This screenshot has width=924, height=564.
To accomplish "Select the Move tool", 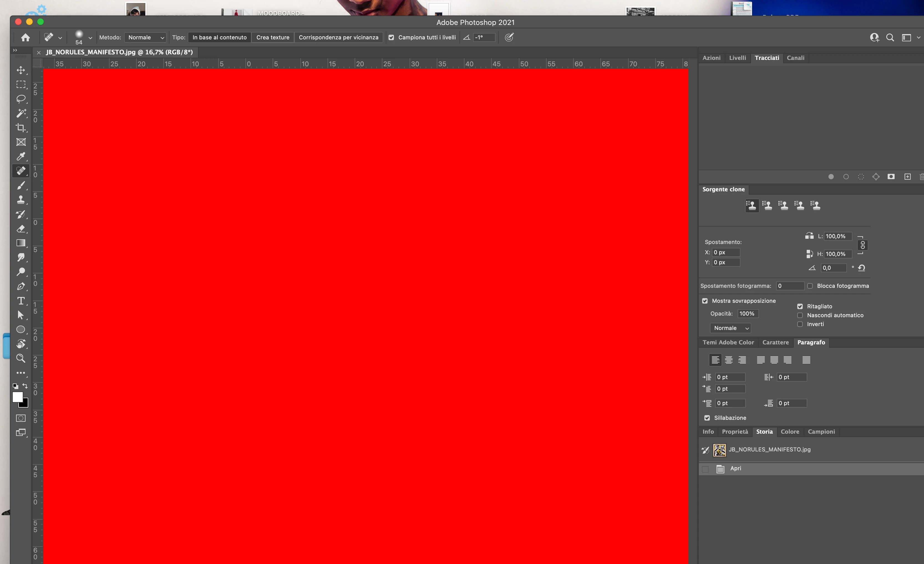I will (x=21, y=70).
